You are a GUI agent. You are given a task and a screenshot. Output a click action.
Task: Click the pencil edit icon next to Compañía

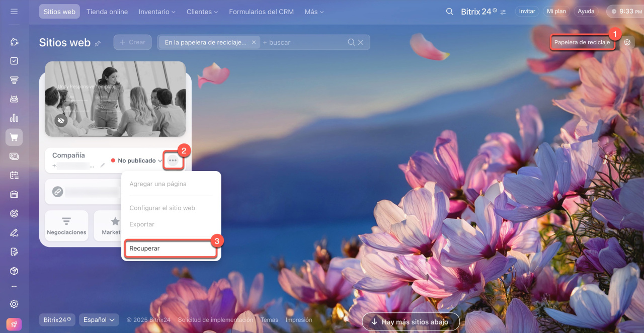(x=103, y=165)
